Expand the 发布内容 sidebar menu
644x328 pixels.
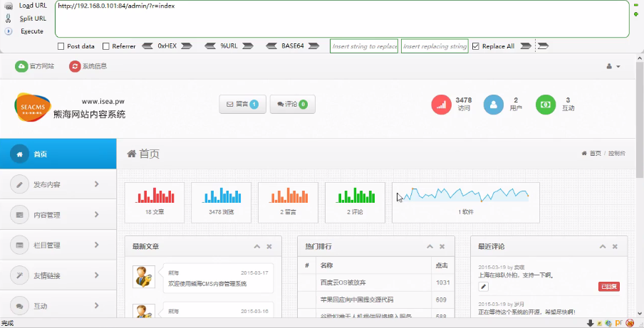pos(58,184)
